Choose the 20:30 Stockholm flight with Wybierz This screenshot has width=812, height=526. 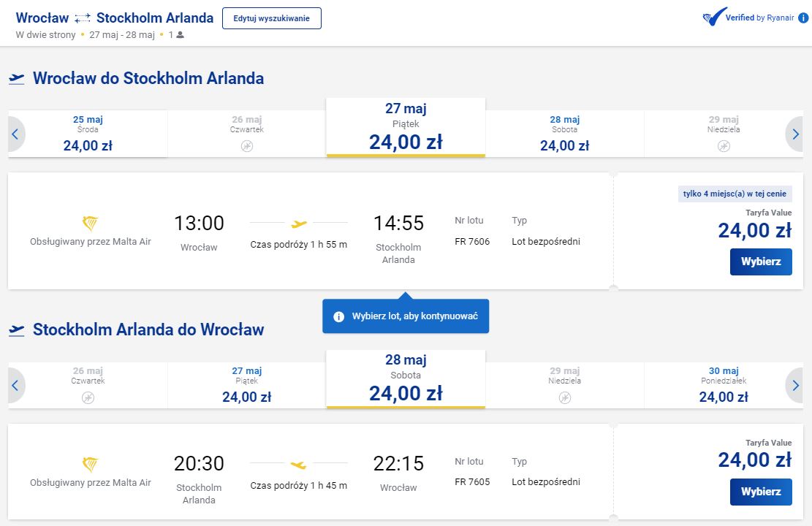[x=761, y=492]
